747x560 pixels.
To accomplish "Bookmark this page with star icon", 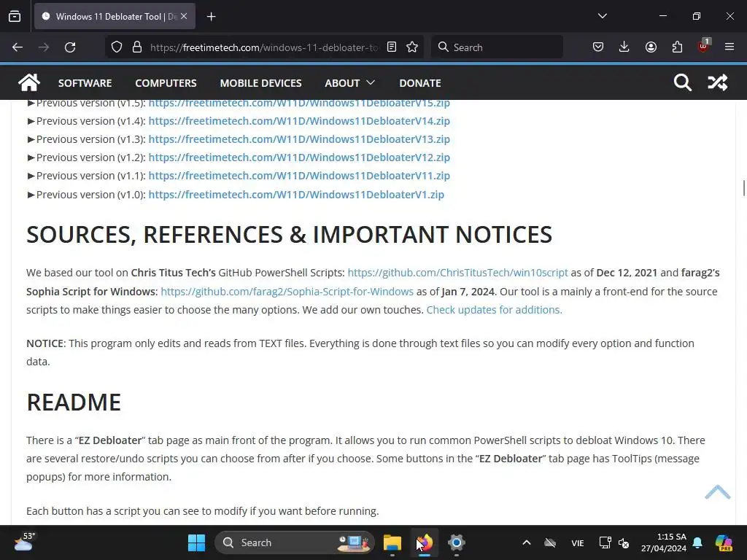I will (x=412, y=47).
